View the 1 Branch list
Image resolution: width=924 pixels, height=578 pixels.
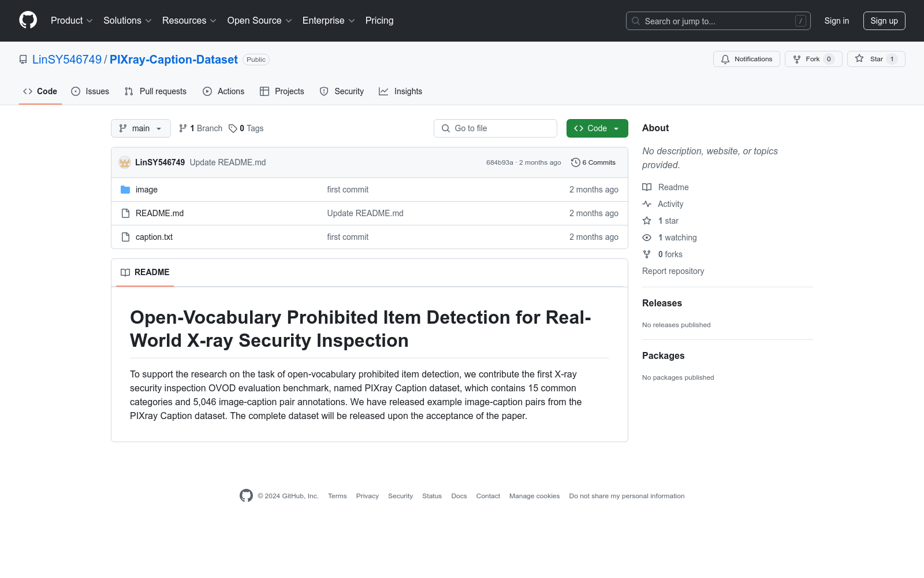coord(200,128)
